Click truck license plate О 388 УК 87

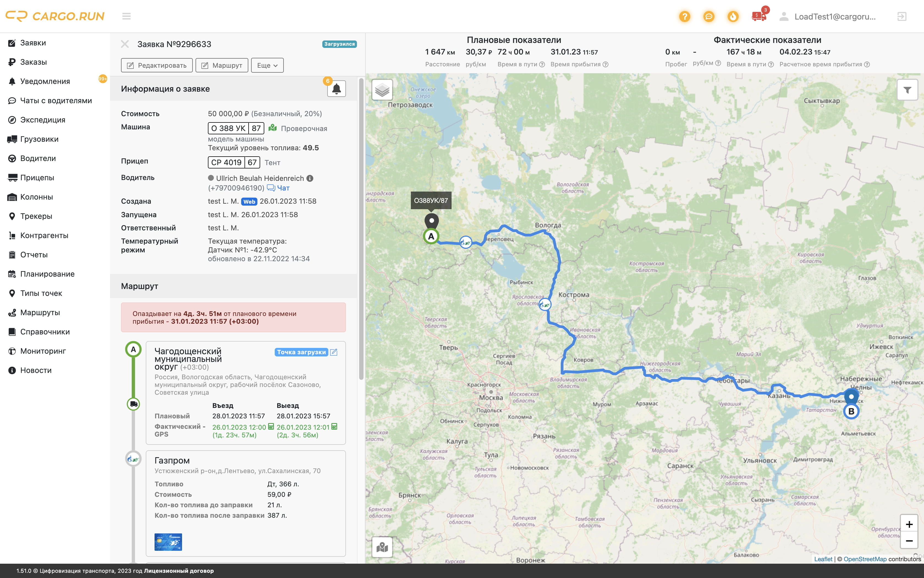coord(236,128)
